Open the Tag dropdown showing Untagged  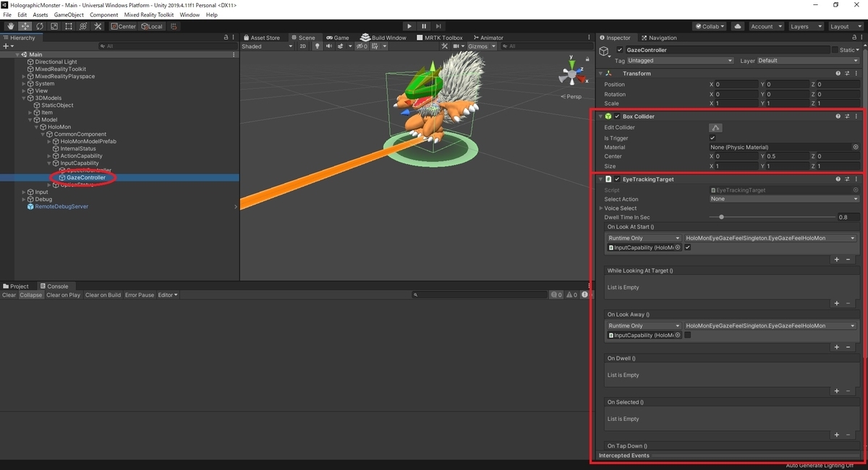pos(681,61)
